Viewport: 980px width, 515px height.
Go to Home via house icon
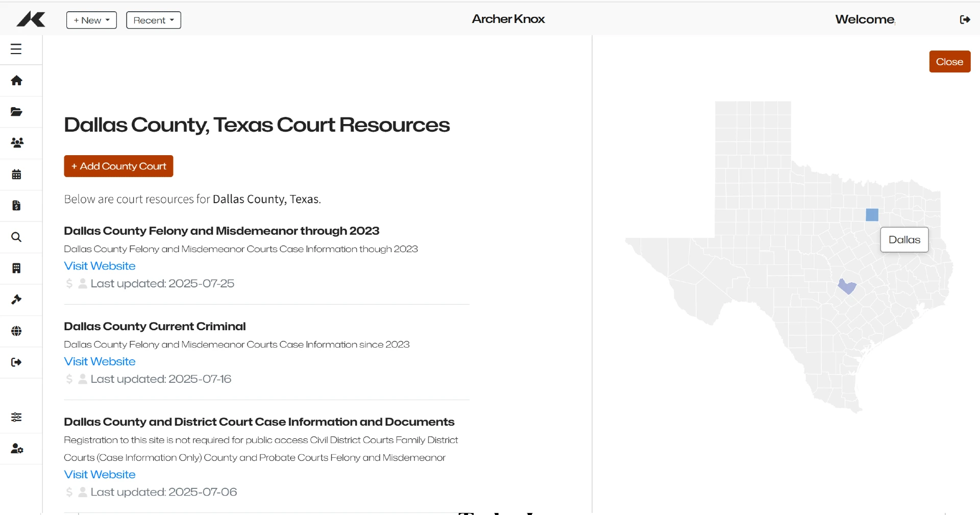[16, 81]
